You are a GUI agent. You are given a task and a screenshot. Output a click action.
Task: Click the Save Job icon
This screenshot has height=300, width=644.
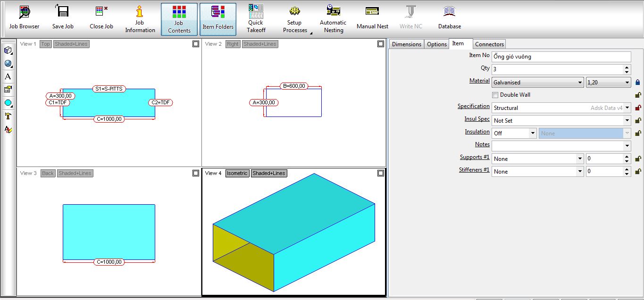point(63,18)
